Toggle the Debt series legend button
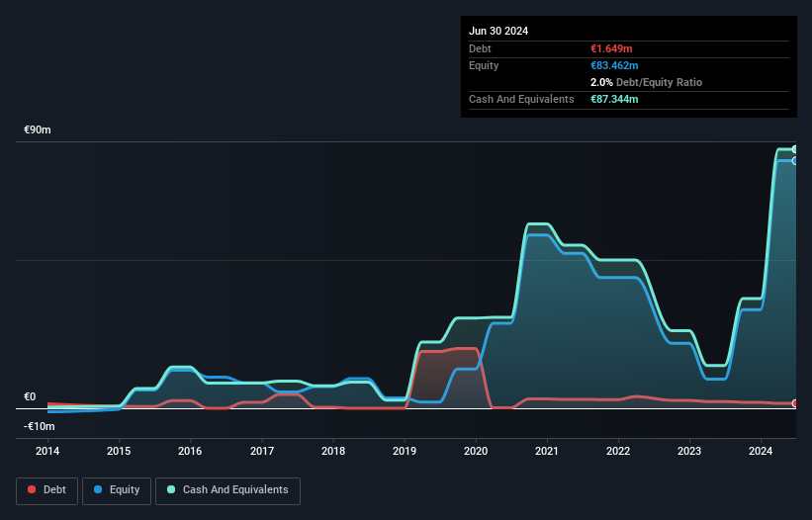Viewport: 812px width, 520px height. coord(46,490)
